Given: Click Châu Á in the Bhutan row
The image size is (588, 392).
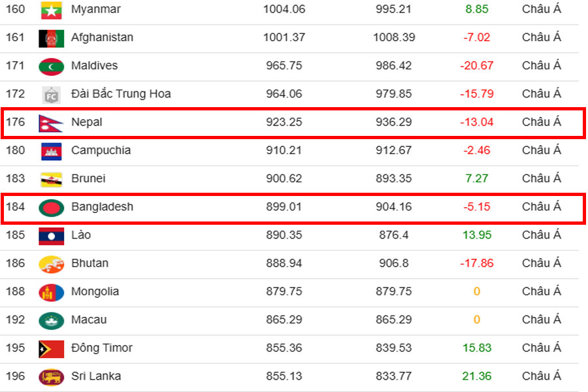Looking at the screenshot, I should pyautogui.click(x=541, y=263).
